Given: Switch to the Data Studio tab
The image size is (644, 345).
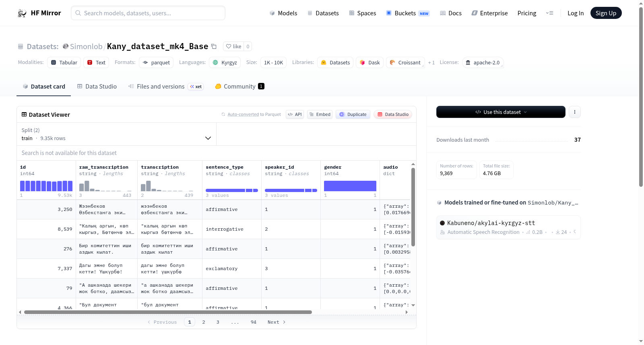Looking at the screenshot, I should [97, 87].
